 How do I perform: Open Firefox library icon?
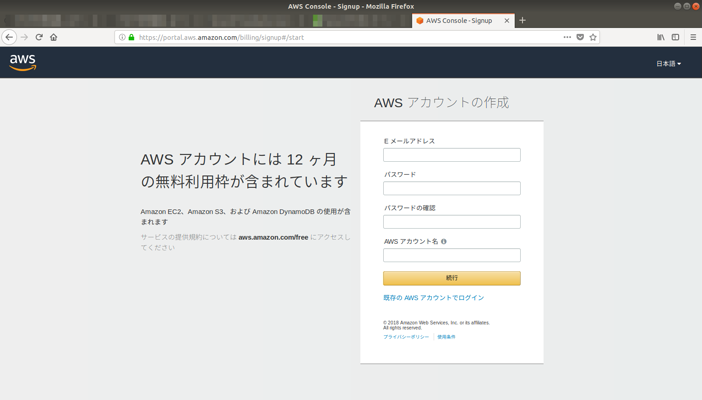point(661,37)
